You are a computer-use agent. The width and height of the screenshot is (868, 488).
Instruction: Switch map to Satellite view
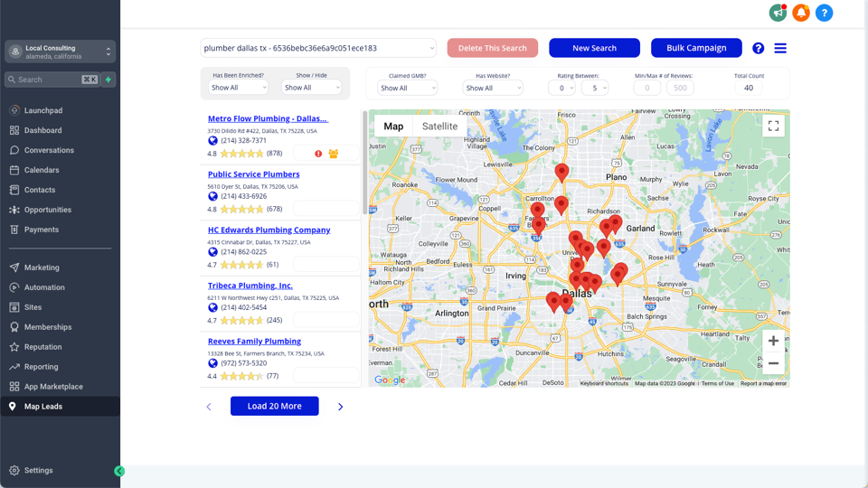[x=439, y=127]
